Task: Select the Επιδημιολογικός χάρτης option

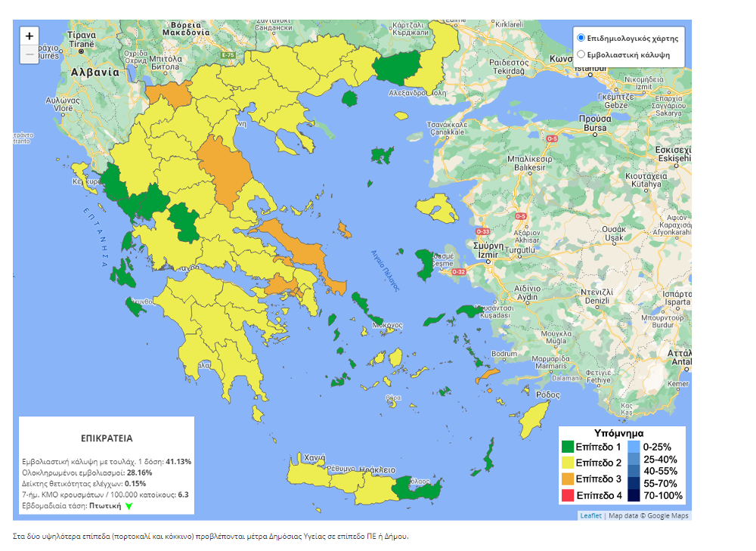Action: click(581, 38)
